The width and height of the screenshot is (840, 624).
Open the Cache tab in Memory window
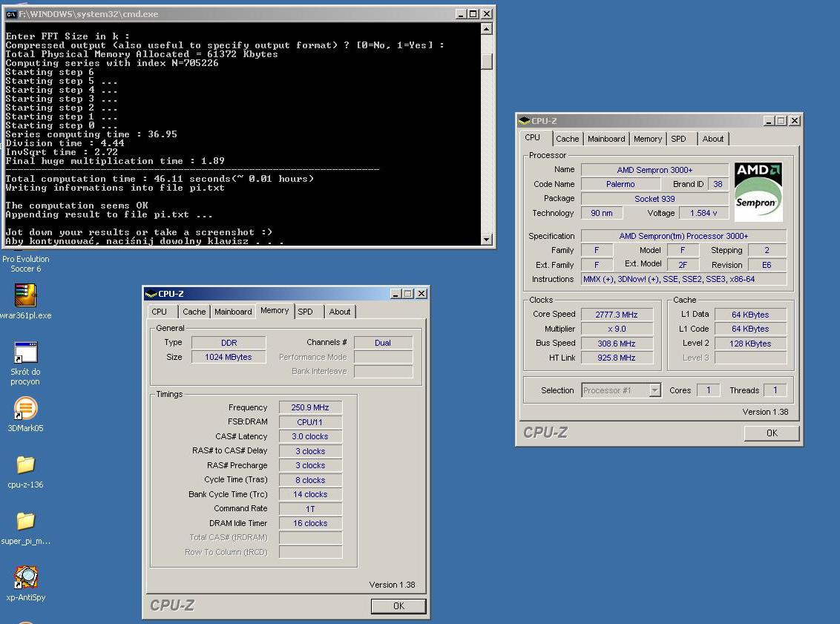pyautogui.click(x=194, y=311)
